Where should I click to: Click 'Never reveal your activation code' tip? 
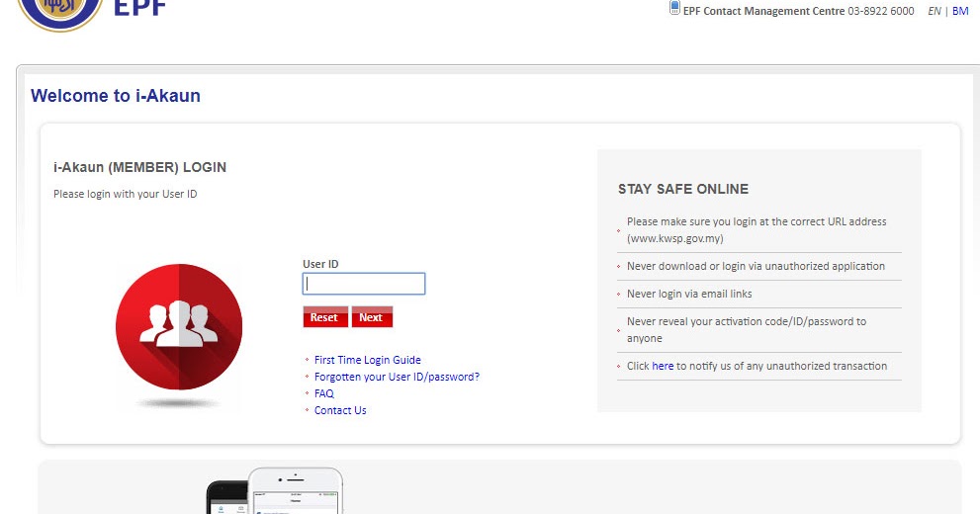click(747, 330)
